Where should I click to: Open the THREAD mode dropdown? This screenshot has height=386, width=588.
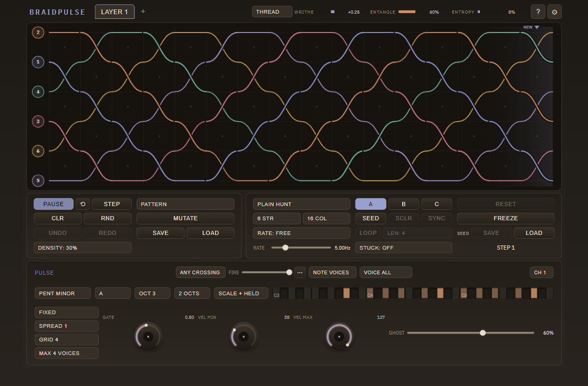[272, 12]
